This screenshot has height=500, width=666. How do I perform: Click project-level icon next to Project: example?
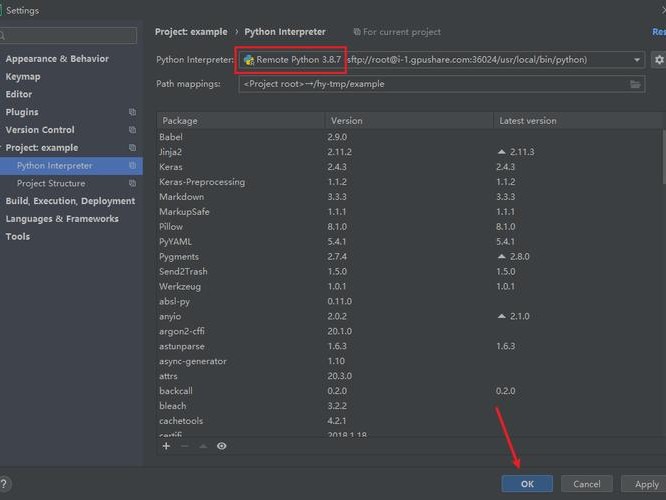133,147
